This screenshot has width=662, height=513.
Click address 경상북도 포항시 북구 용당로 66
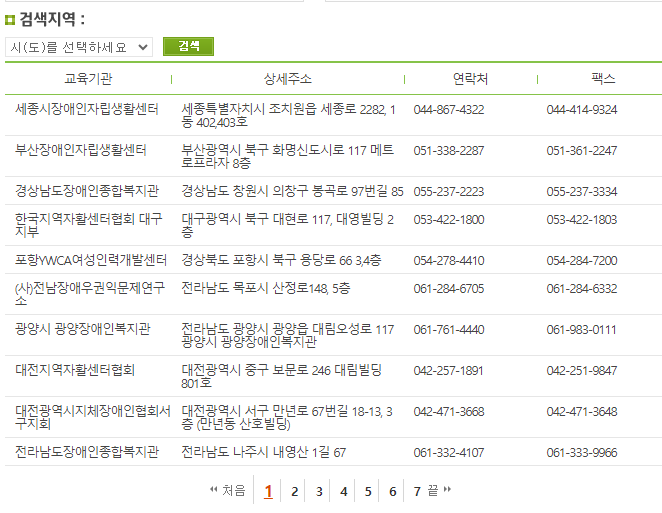click(281, 260)
